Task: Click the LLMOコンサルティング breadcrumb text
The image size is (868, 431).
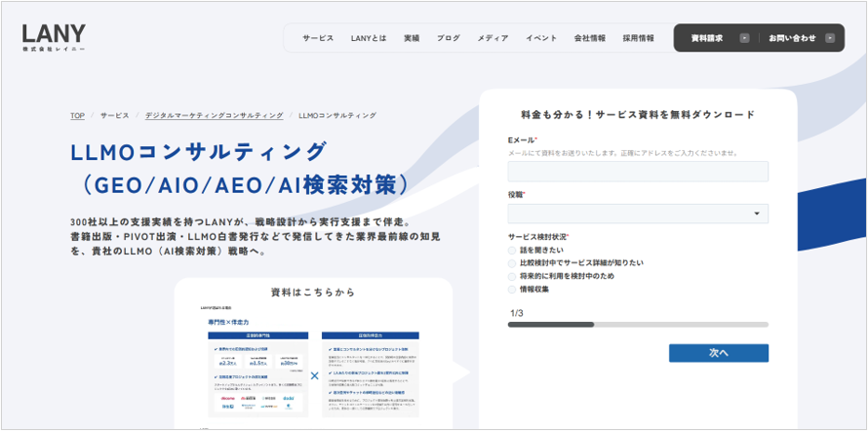Action: (x=337, y=116)
